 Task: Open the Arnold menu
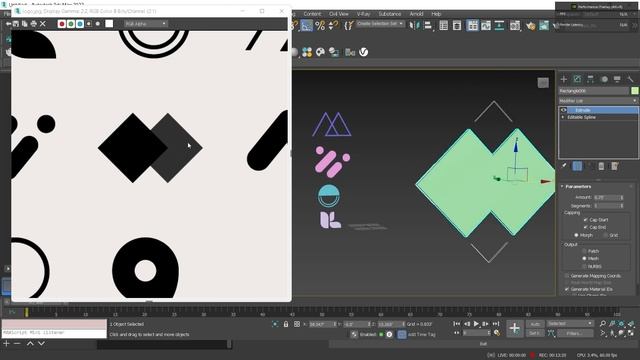coord(416,14)
